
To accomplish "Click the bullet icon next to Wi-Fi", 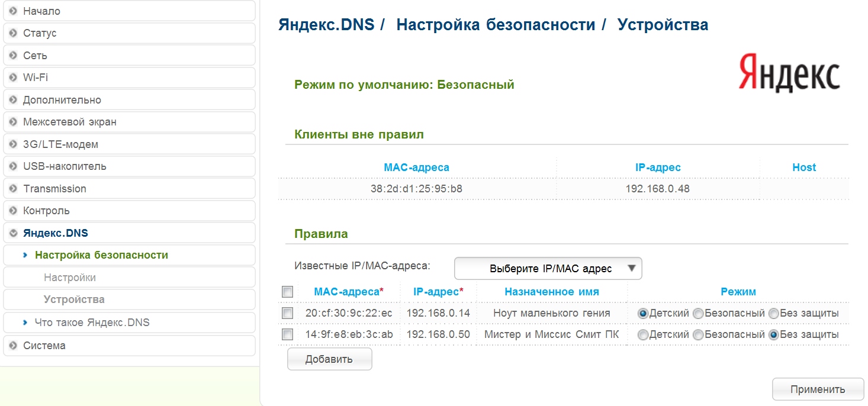I will point(13,78).
